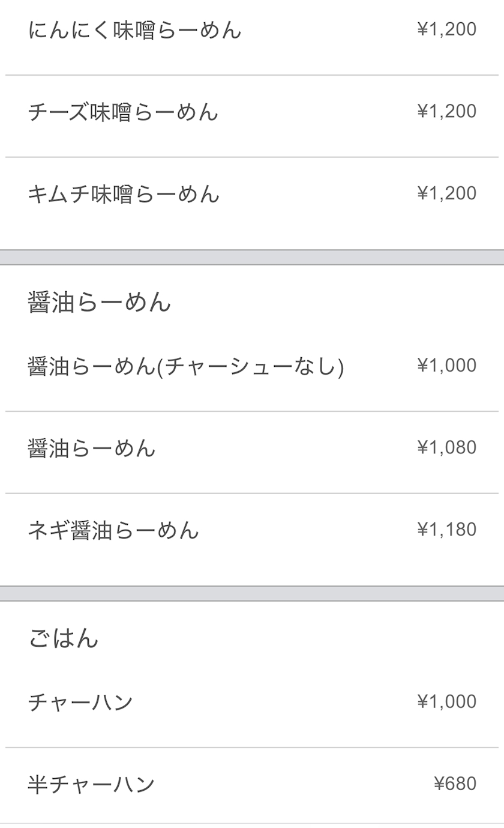Click the price beside チーズ味噌らーめん
The image size is (504, 828).
pyautogui.click(x=446, y=112)
